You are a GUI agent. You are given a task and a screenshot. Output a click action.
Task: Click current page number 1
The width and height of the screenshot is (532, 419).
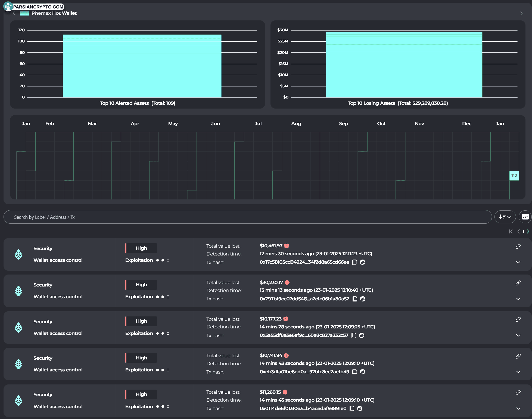tap(523, 231)
